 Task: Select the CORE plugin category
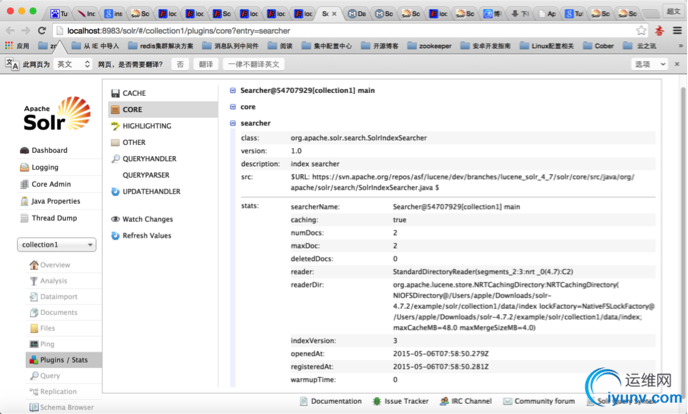click(162, 109)
